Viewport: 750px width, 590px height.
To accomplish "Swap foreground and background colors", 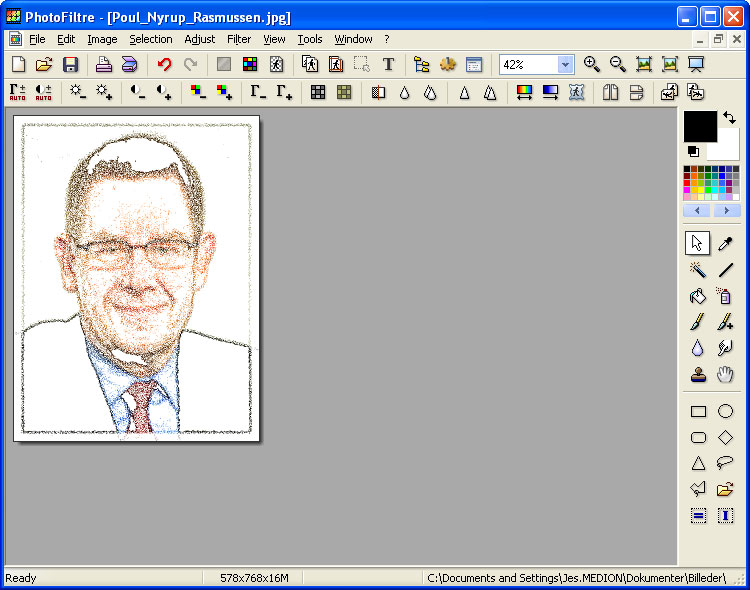I will (730, 118).
